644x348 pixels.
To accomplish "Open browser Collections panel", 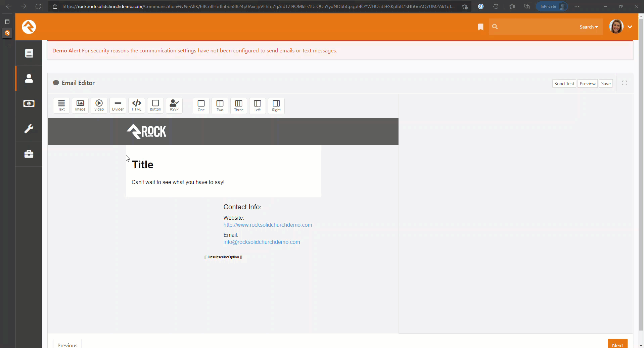I will point(527,6).
